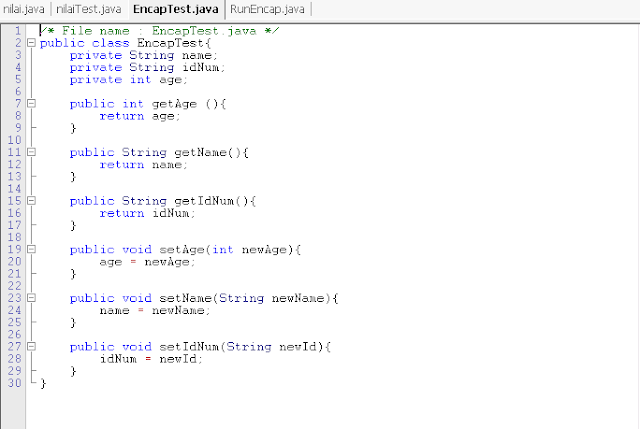Open the nilaiTest.java tab
The image size is (640, 429).
click(89, 9)
